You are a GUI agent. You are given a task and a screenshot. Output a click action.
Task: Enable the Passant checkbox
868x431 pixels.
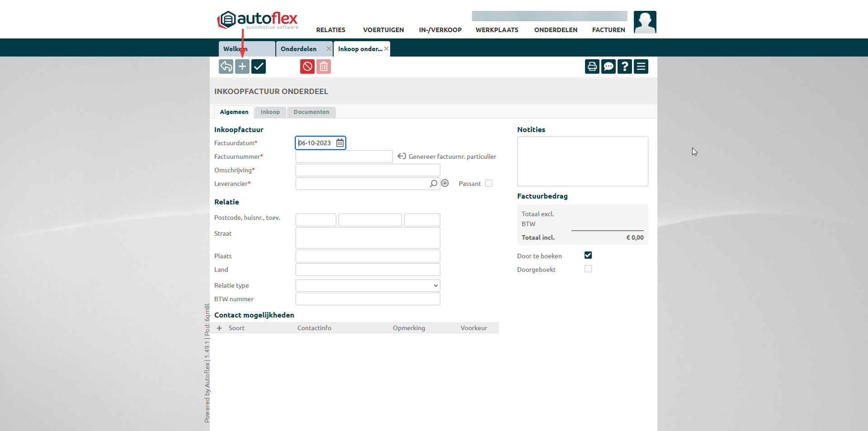pyautogui.click(x=489, y=183)
